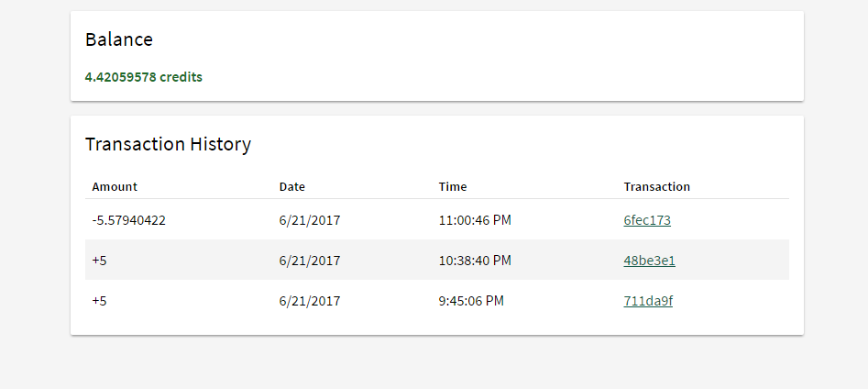Click the Transaction column header
Viewport: 868px width, 389px height.
point(656,186)
